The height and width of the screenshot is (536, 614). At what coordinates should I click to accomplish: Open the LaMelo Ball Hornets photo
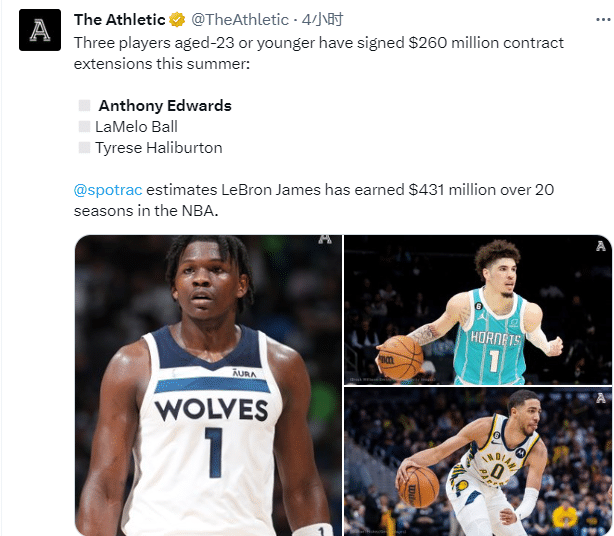(478, 310)
